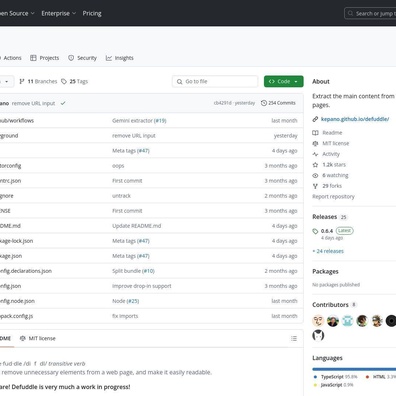Open the README.md file
This screenshot has height=396, width=396.
(x=10, y=226)
